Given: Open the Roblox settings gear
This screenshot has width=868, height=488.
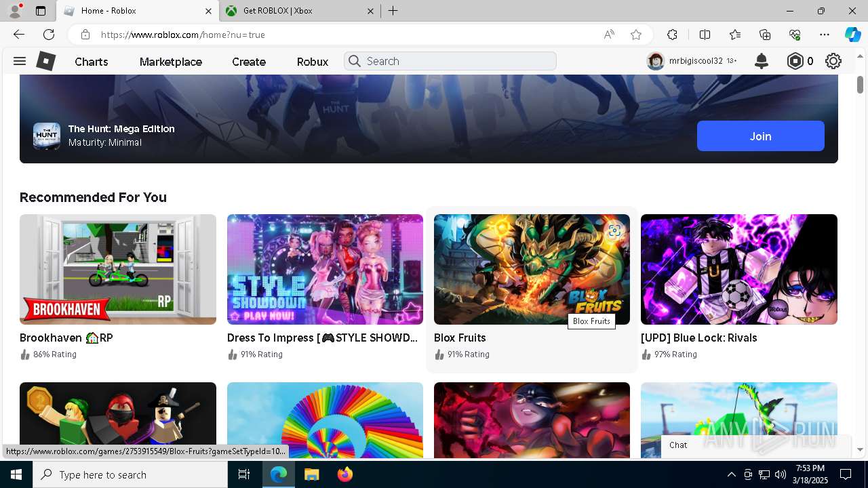Looking at the screenshot, I should (833, 61).
